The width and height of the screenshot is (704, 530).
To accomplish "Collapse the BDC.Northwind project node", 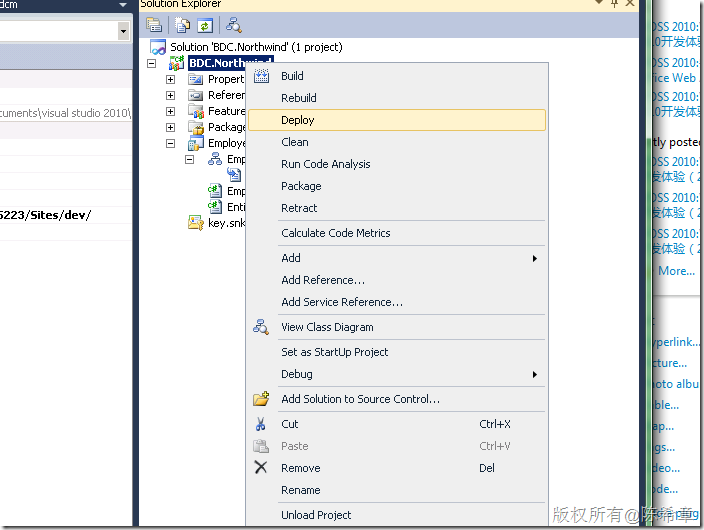I will pos(152,63).
